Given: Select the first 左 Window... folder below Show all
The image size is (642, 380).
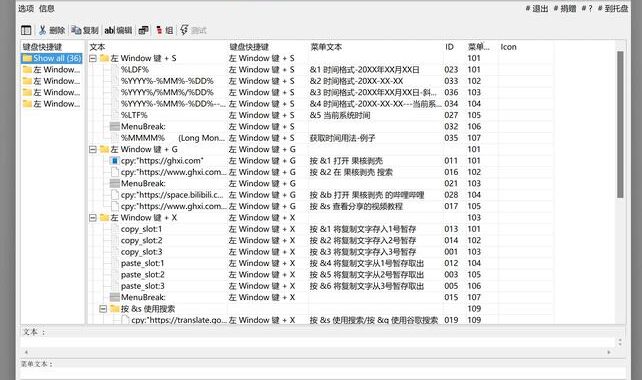Looking at the screenshot, I should click(52, 70).
